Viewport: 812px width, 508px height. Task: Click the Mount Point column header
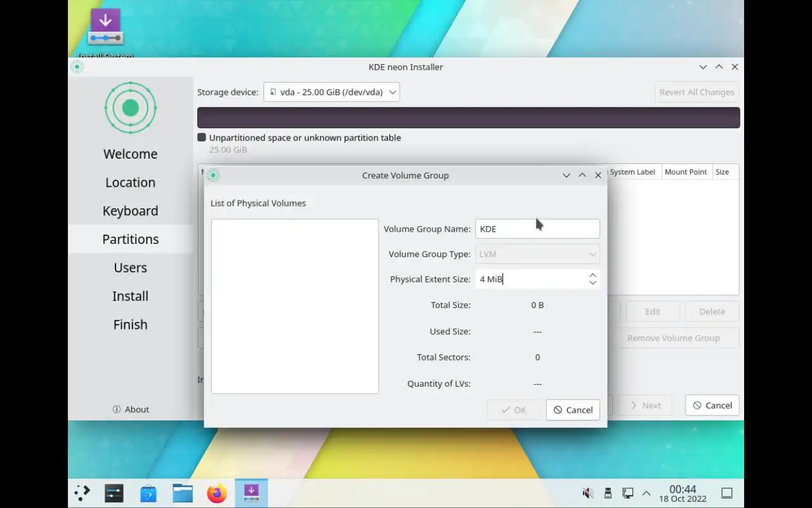pyautogui.click(x=686, y=172)
